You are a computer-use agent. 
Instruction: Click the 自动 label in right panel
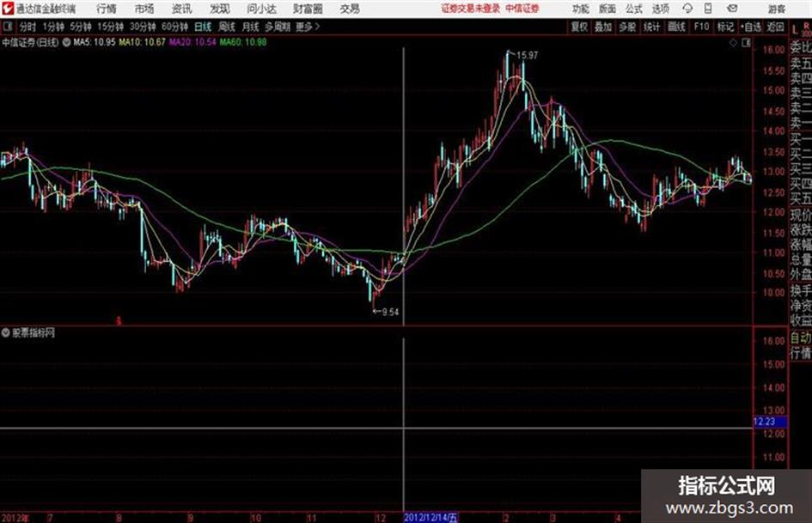tap(801, 338)
